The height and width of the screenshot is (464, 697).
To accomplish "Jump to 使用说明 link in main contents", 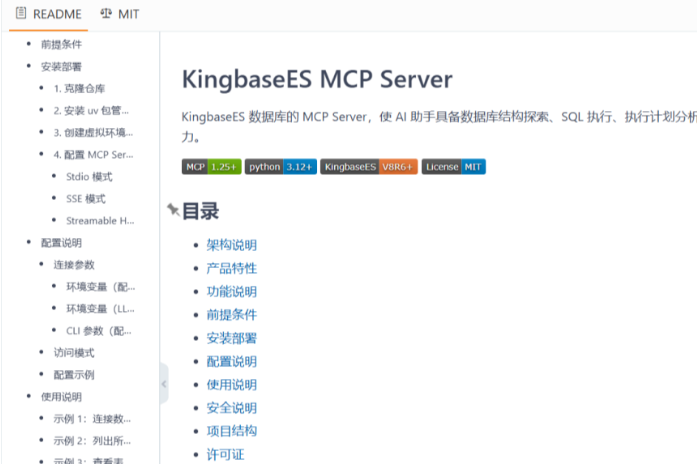I will tap(232, 384).
